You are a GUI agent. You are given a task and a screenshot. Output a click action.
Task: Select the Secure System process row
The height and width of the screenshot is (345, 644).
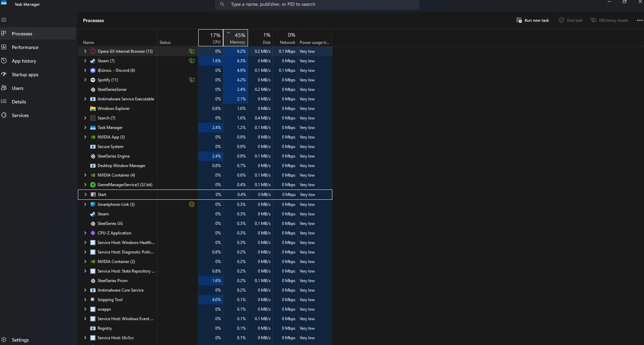(205, 147)
